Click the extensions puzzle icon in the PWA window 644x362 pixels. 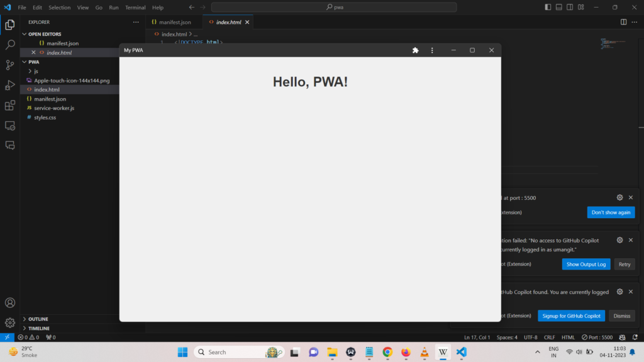click(x=415, y=50)
